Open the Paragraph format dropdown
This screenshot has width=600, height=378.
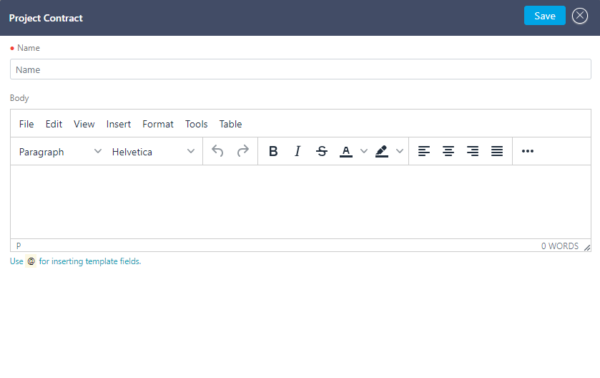pos(60,152)
